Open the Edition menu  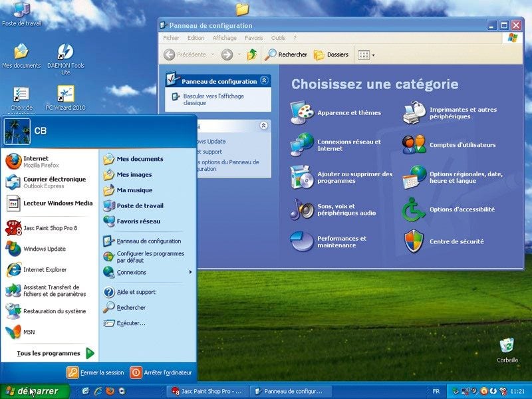click(196, 38)
